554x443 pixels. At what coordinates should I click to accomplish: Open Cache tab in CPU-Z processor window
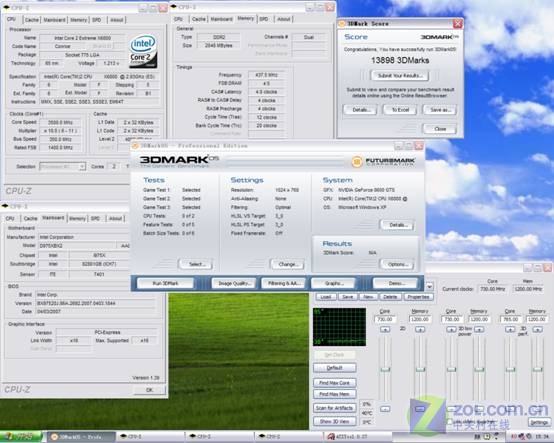tap(32, 20)
